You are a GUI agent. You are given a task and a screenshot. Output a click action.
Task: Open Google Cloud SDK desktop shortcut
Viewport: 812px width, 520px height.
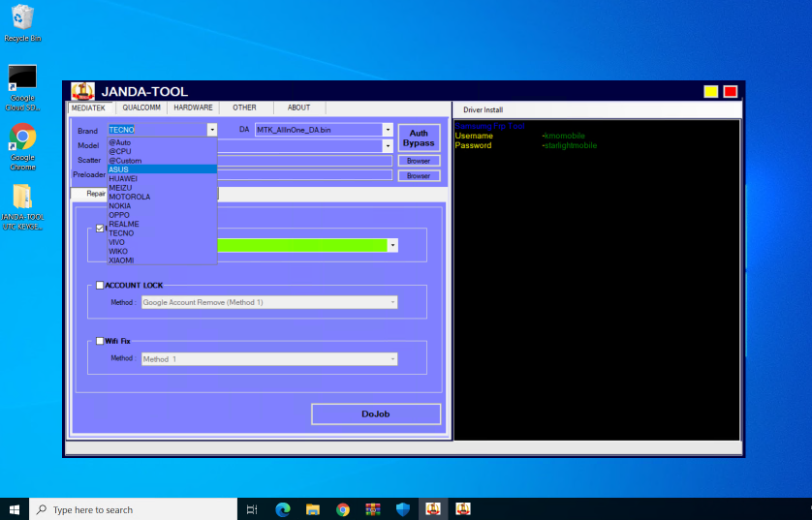click(22, 88)
